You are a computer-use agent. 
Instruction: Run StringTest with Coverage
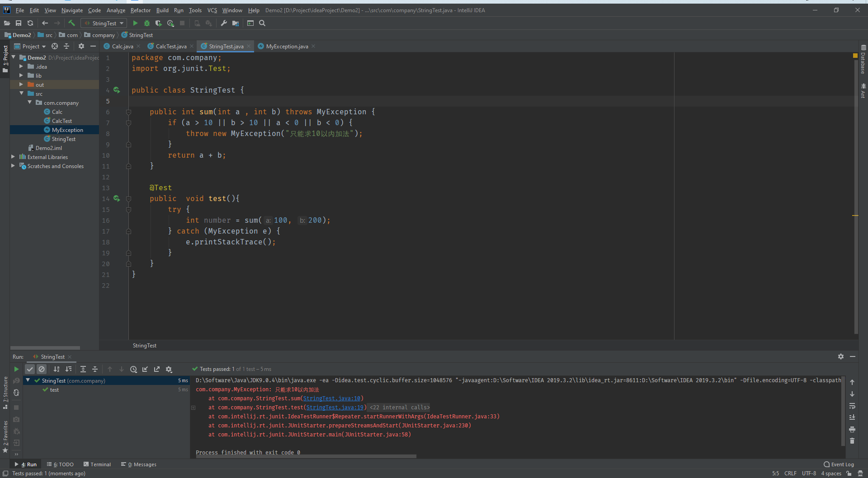[158, 23]
